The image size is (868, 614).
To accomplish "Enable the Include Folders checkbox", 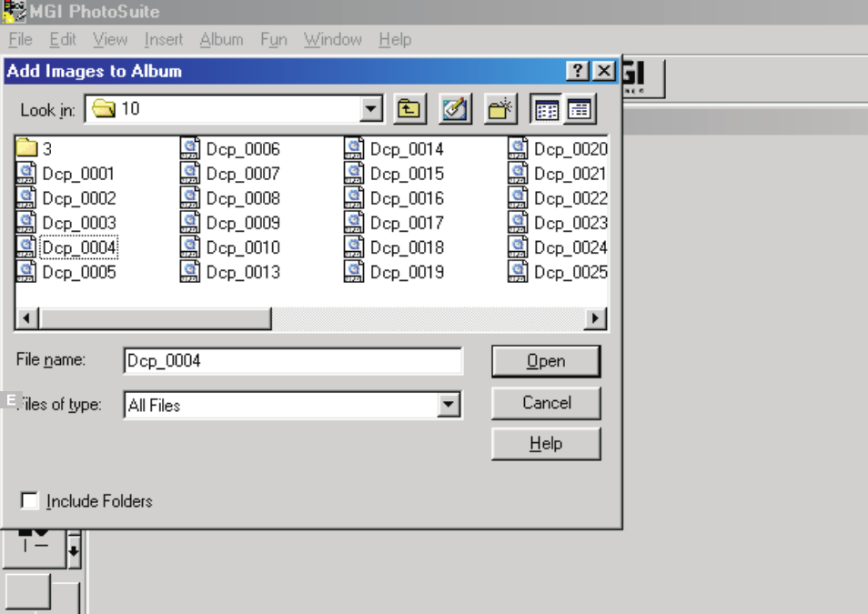I will click(x=29, y=500).
